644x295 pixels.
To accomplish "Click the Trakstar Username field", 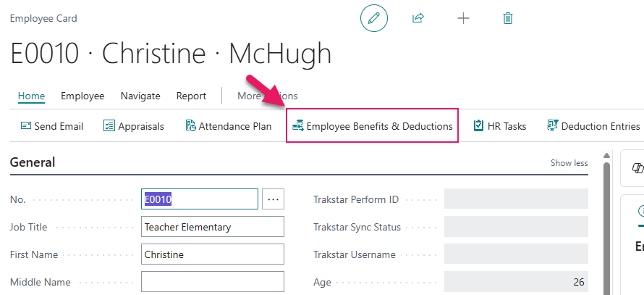I will 516,254.
